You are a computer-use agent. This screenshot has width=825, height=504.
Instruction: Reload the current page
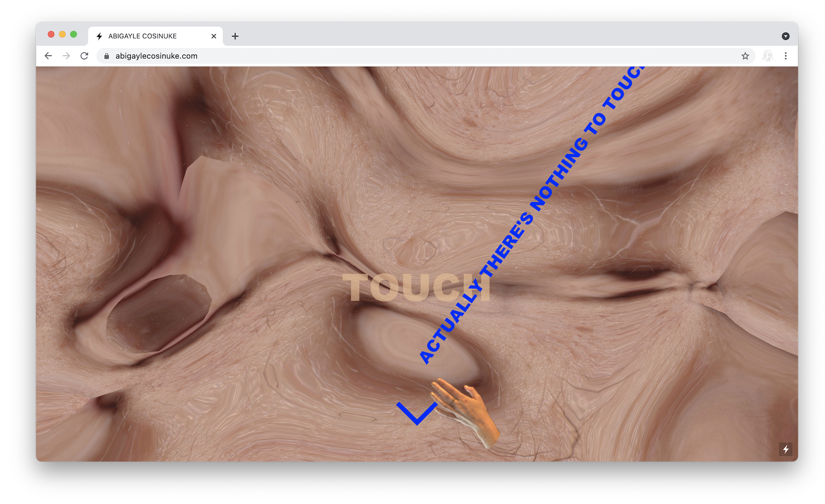(84, 56)
